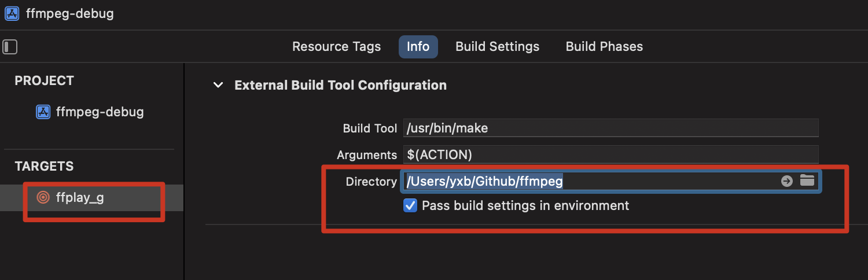Screen dimensions: 868x280
Task: Click the External Build Tool Configuration heading
Action: pyautogui.click(x=340, y=85)
